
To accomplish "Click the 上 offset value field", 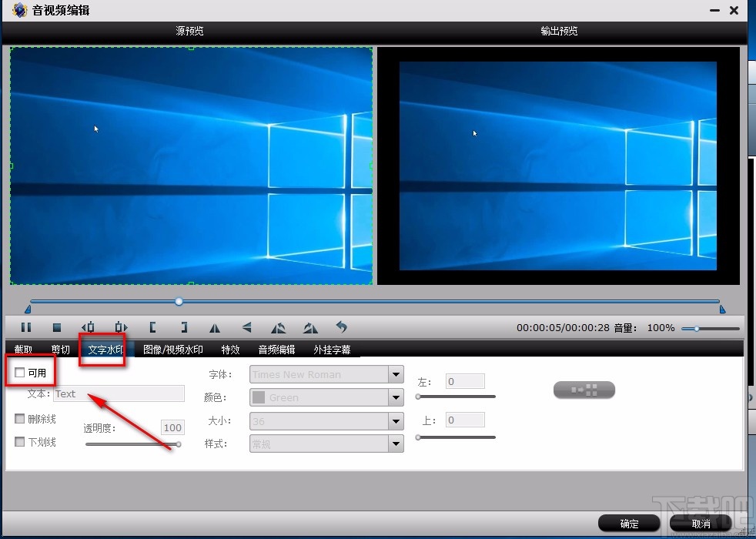I will (x=465, y=420).
